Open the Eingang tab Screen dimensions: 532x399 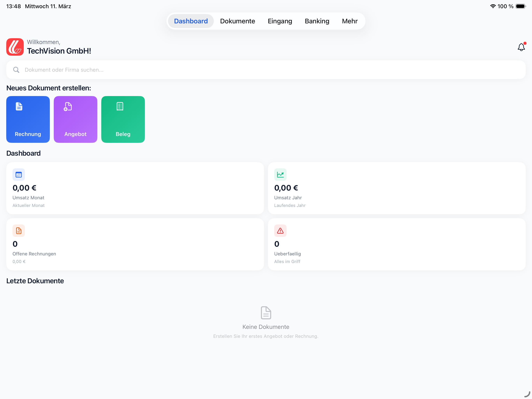pyautogui.click(x=280, y=21)
